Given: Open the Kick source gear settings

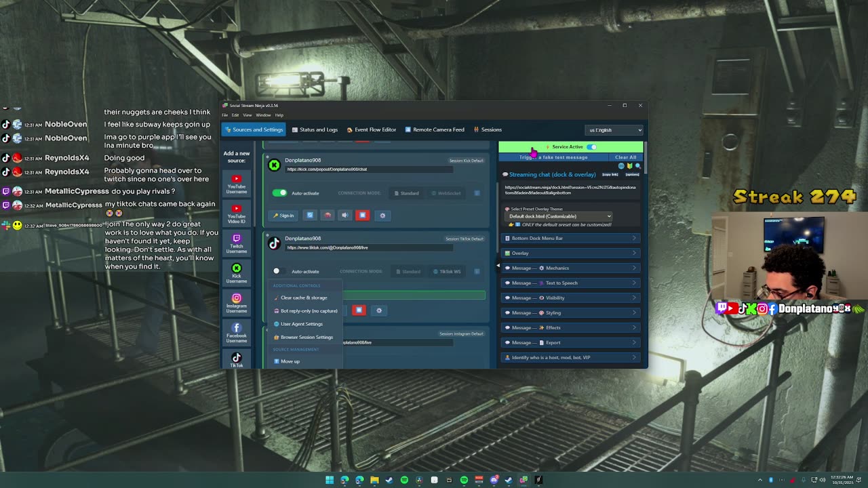Looking at the screenshot, I should (382, 216).
